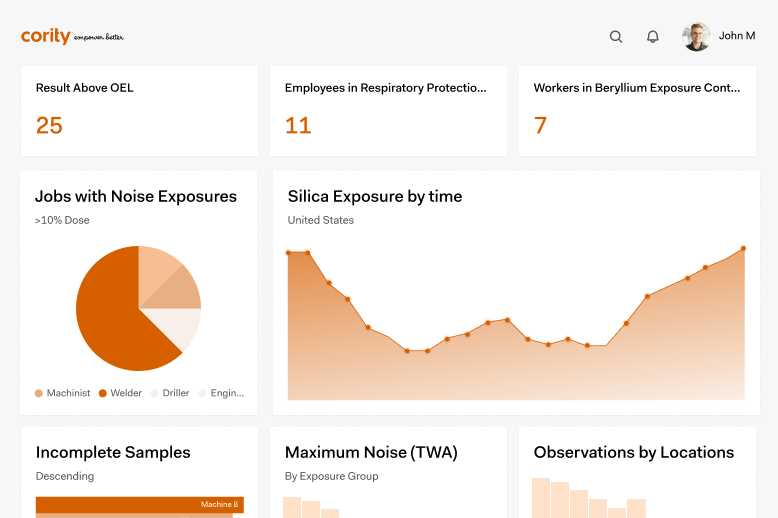Open Employees in Respiratory Protection card
Viewport: 778px width, 518px height.
coord(385,88)
